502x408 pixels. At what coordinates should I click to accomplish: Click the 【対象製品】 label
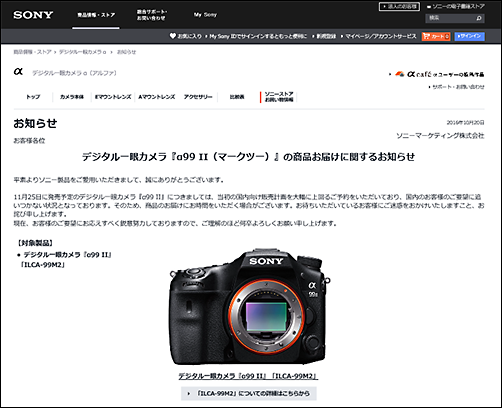tap(36, 243)
